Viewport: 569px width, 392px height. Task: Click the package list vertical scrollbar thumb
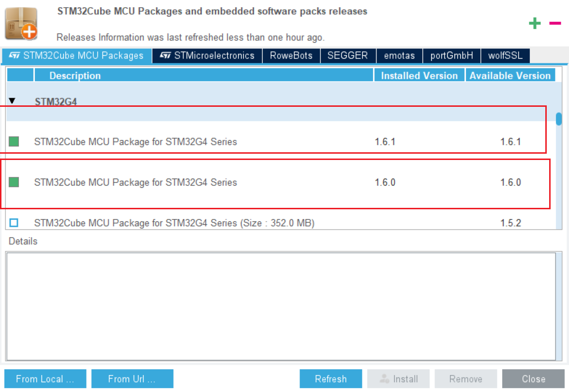coord(559,119)
